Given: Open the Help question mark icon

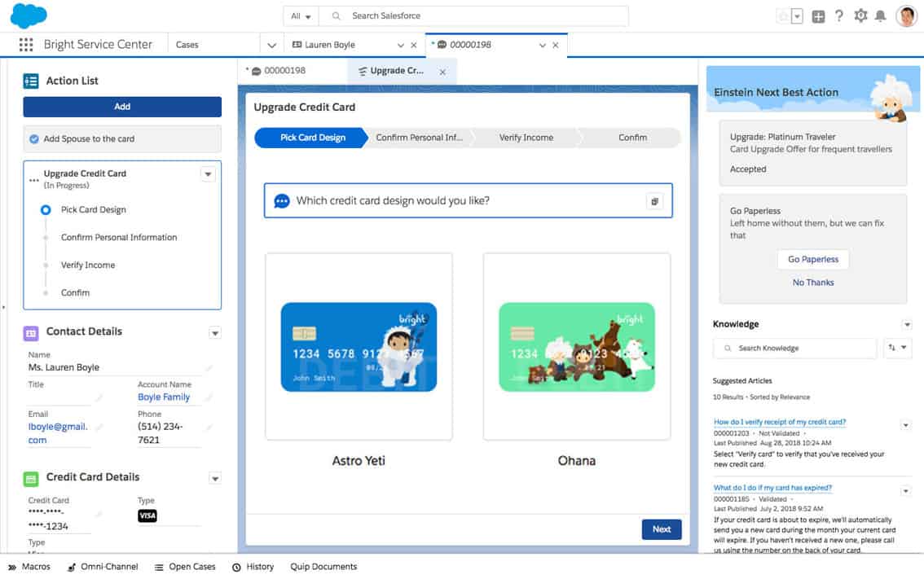Looking at the screenshot, I should (x=838, y=16).
